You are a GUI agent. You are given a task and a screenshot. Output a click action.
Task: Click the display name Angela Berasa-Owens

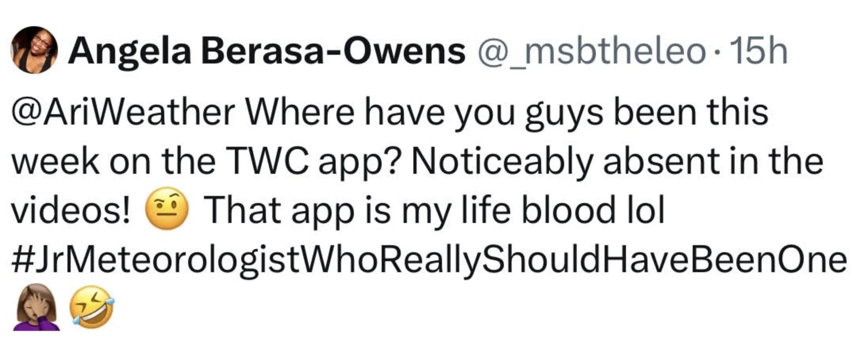tap(267, 52)
